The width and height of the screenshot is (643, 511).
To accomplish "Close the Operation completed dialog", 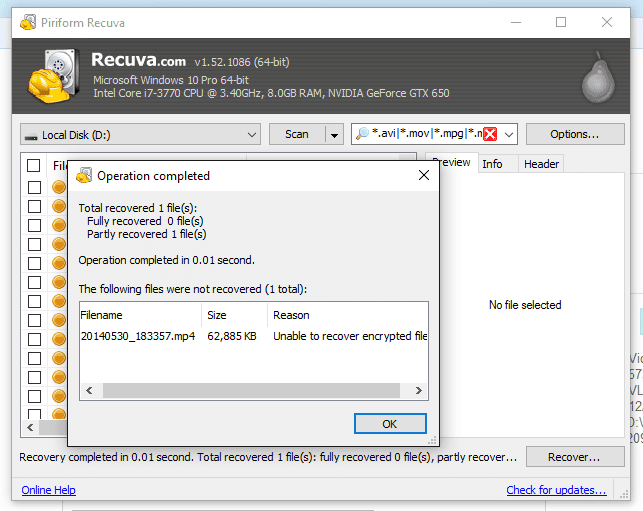I will pos(424,176).
